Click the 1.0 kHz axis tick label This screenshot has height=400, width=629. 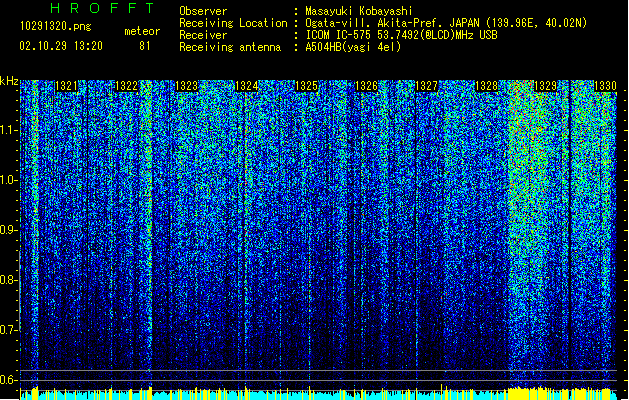pos(9,180)
